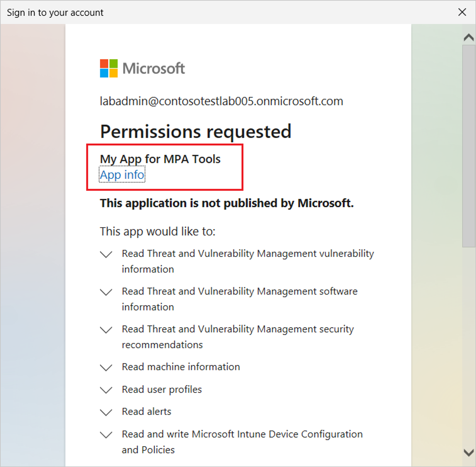Click the scrollbar down arrow
Viewport: 476px width, 467px height.
pos(469,452)
